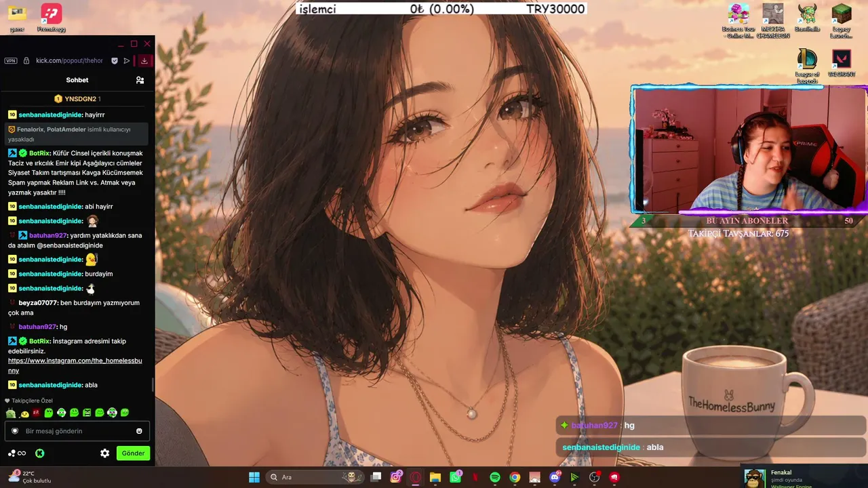Click the 'Bir mesaj gönderin' message box

77,431
